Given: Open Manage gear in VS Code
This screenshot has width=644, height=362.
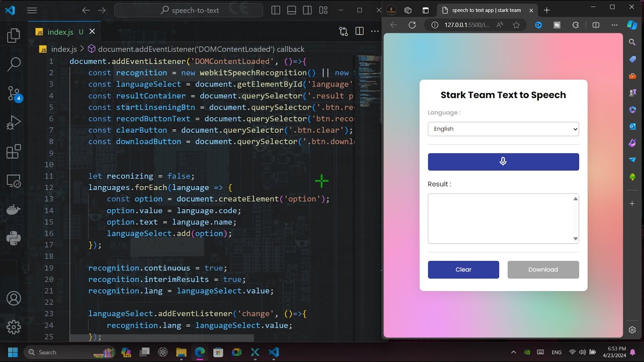Looking at the screenshot, I should 14,327.
